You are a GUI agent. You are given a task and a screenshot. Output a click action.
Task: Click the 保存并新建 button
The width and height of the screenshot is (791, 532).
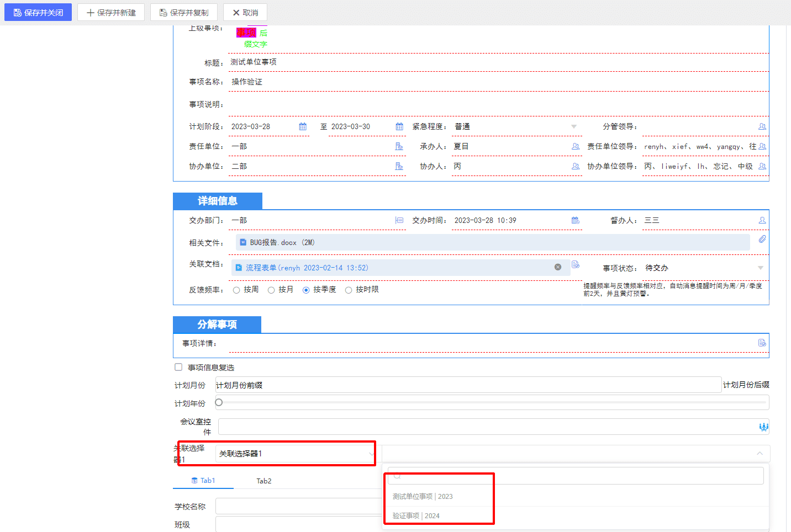point(111,12)
